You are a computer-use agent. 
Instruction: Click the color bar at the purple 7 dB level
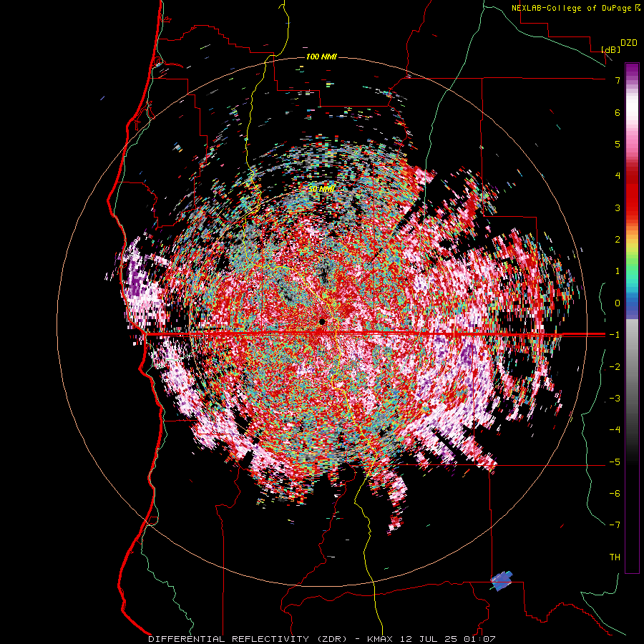[632, 80]
